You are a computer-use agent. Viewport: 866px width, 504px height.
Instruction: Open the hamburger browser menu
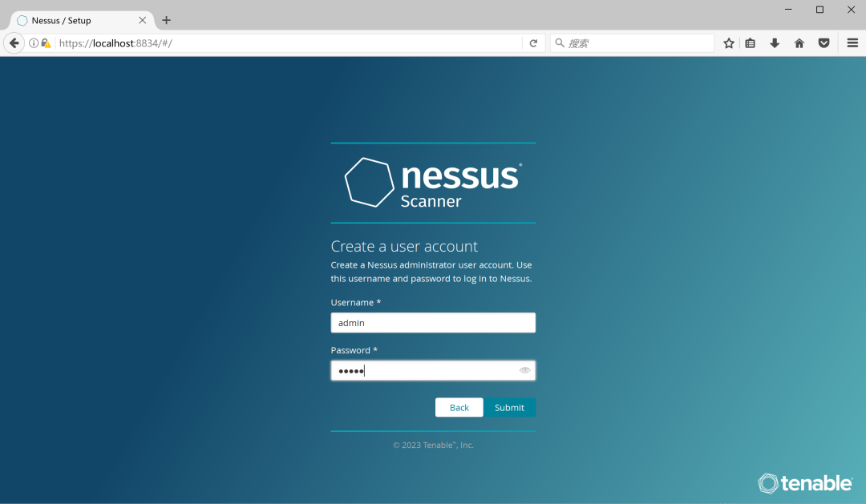[852, 43]
